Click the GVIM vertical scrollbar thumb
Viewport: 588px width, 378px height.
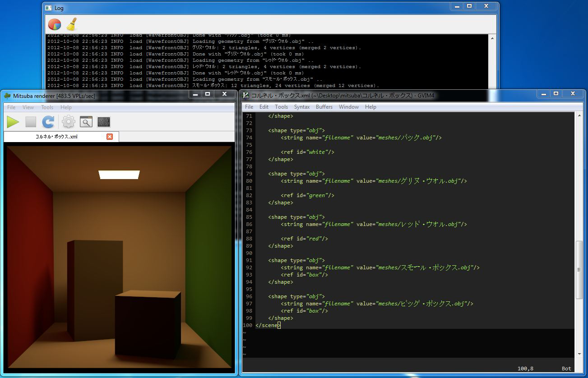(x=579, y=270)
